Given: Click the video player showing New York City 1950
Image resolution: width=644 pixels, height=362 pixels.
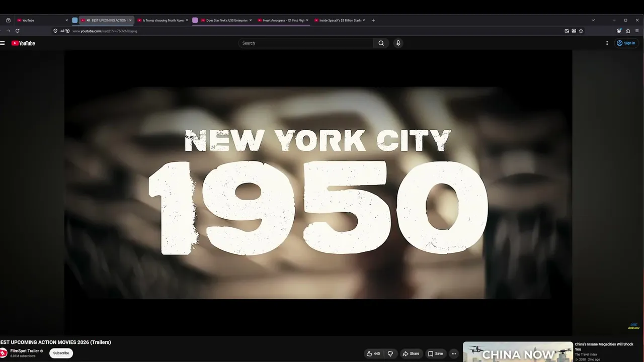Looking at the screenshot, I should click(318, 193).
